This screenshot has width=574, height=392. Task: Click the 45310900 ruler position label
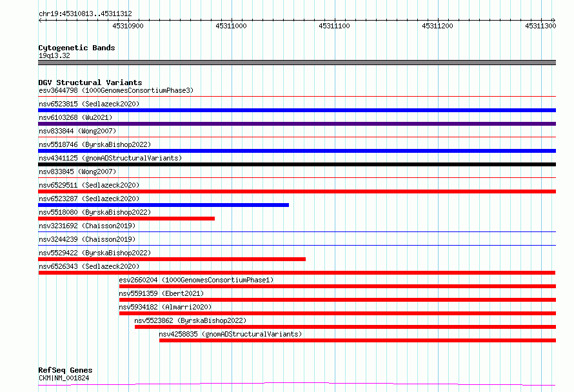[x=128, y=26]
